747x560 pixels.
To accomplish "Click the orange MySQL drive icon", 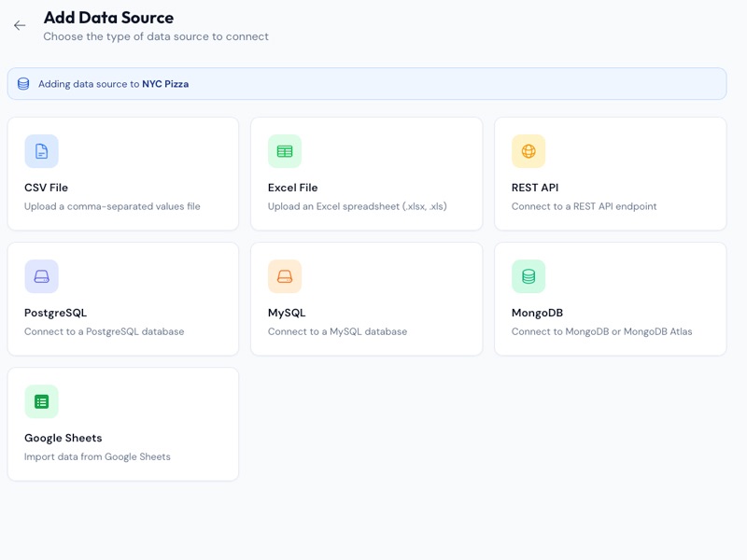I will click(285, 276).
